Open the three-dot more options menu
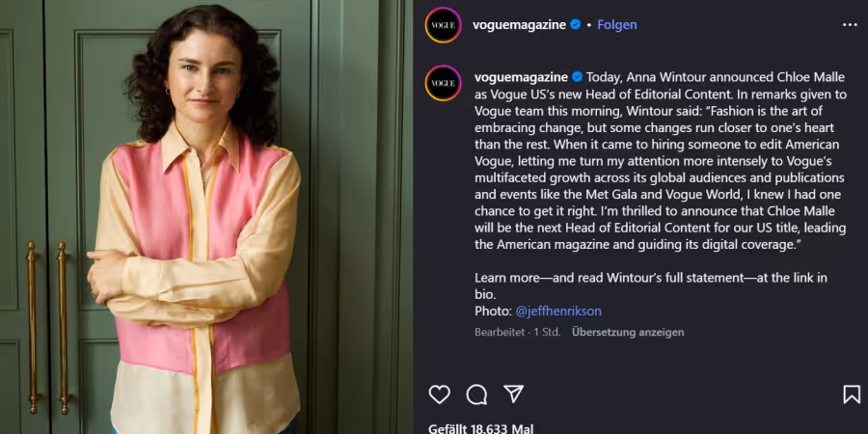868x434 pixels. (850, 25)
